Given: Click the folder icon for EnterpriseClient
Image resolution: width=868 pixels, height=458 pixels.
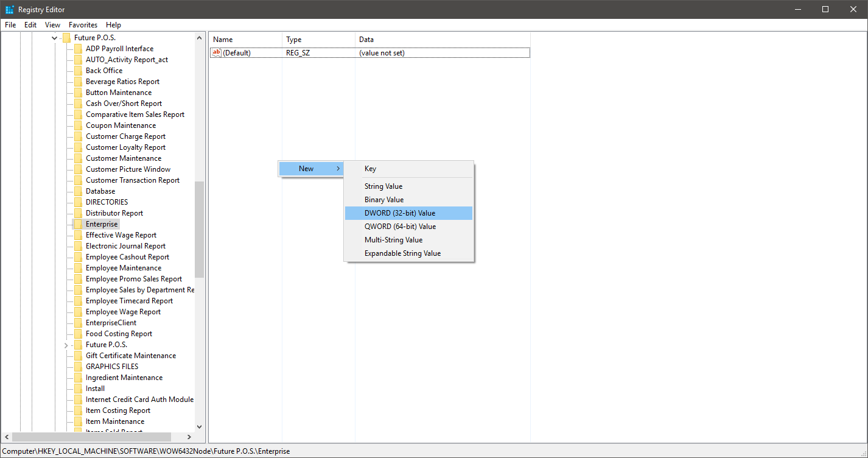Looking at the screenshot, I should pos(77,323).
